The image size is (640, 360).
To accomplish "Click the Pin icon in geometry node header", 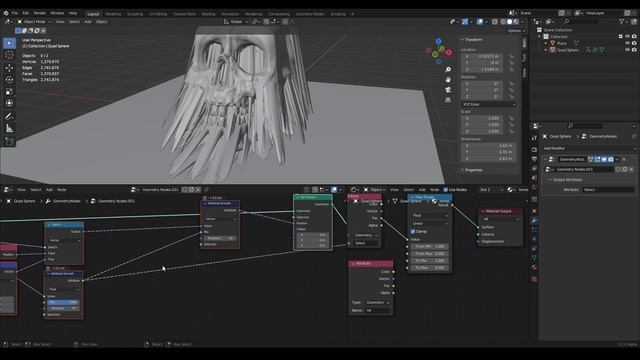I will pos(207,189).
